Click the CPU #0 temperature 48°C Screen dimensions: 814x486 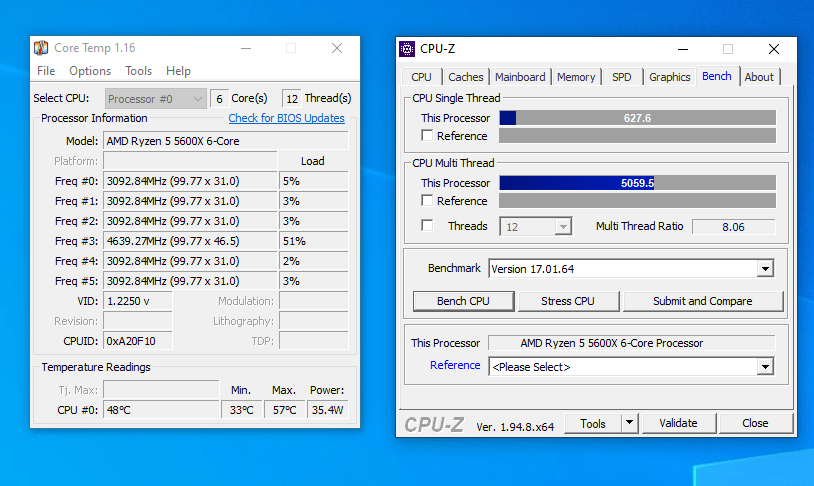161,410
